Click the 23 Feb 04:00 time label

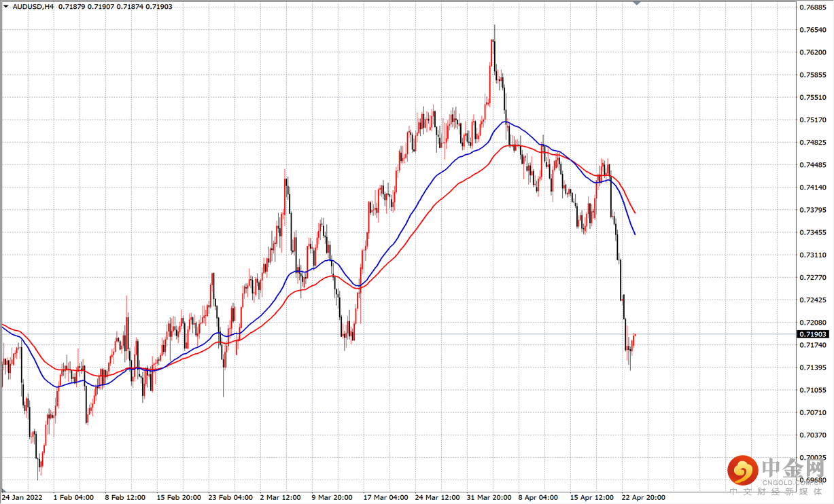pos(230,497)
